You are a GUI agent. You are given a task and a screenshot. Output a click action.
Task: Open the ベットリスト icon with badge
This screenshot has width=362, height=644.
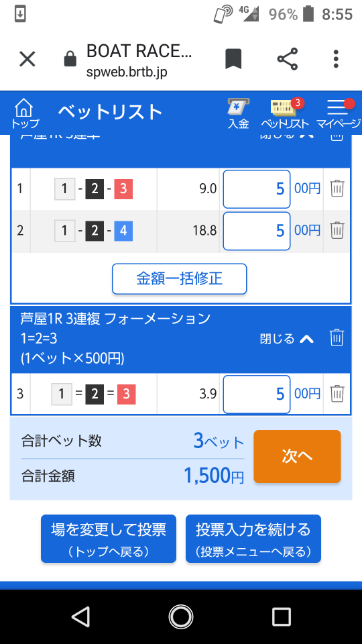[284, 114]
